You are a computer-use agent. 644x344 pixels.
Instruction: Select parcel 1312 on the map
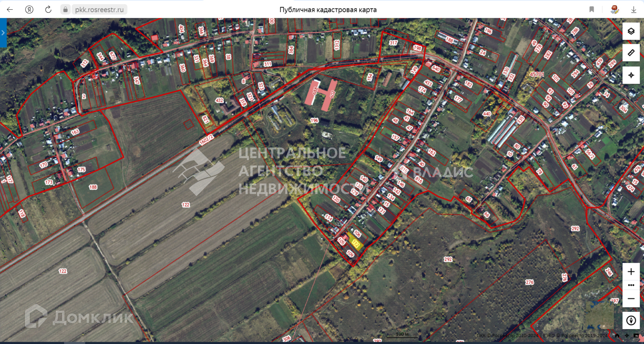coord(337,45)
